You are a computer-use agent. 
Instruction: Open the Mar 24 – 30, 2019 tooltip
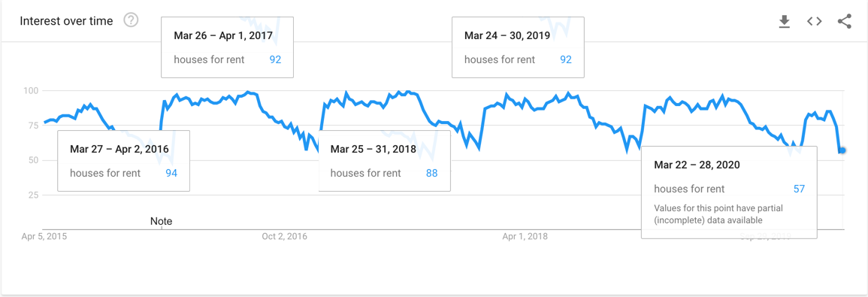[518, 47]
